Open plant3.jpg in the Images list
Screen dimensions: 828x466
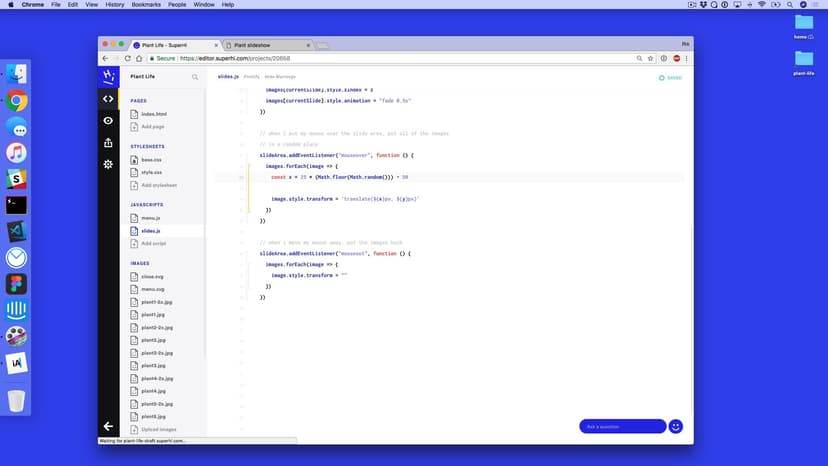tap(153, 366)
